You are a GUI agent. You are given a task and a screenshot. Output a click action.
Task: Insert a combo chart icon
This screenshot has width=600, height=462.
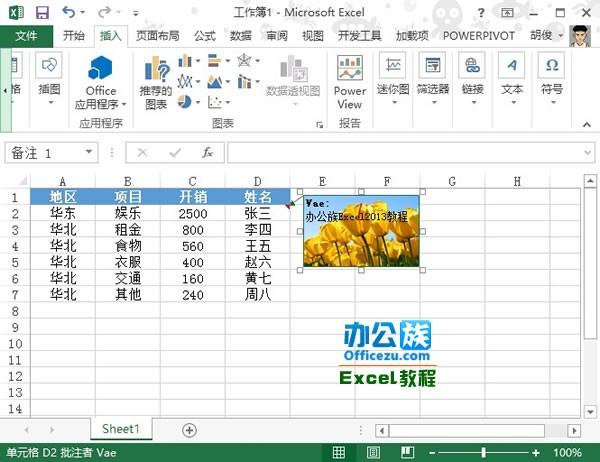pyautogui.click(x=245, y=81)
